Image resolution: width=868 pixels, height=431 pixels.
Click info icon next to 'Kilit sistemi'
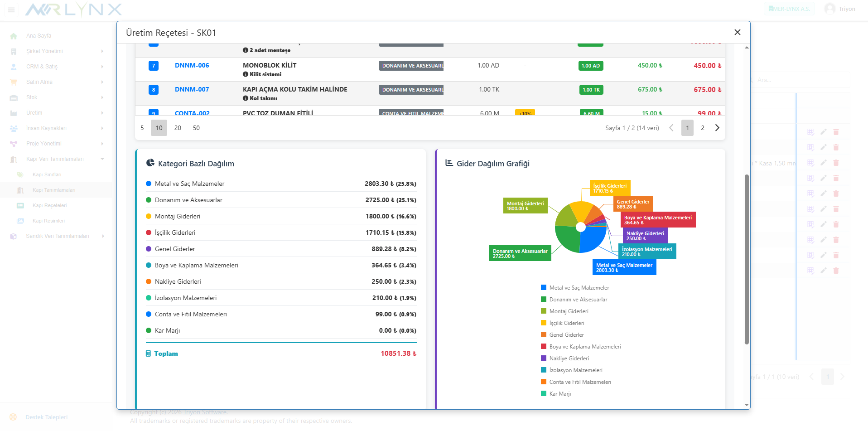coord(246,74)
